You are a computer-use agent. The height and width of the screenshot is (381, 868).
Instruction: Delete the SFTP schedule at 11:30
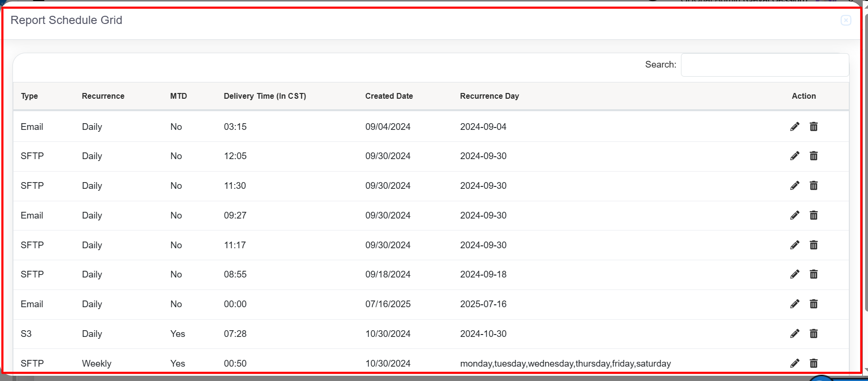tap(813, 185)
